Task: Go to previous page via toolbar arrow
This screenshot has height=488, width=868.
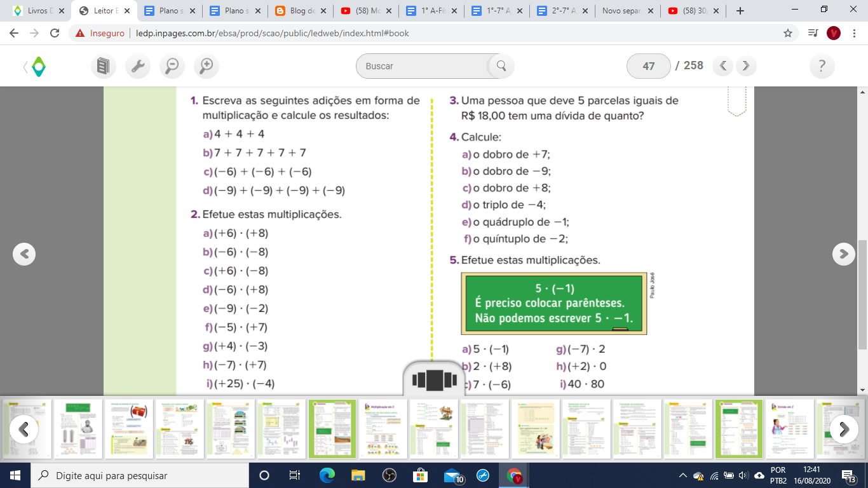Action: 723,65
